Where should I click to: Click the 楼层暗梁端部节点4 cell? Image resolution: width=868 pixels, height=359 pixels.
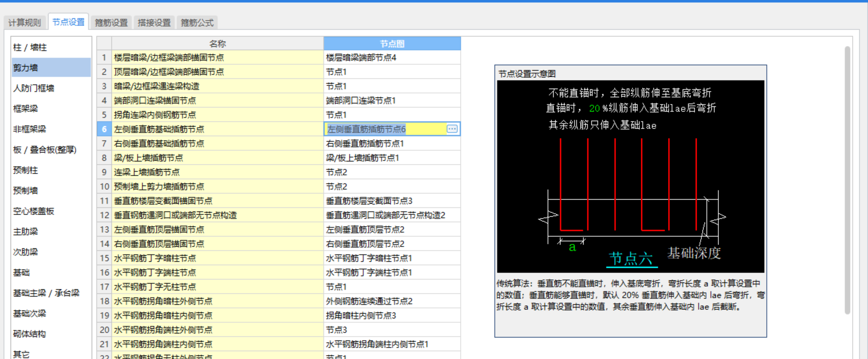[x=392, y=57]
